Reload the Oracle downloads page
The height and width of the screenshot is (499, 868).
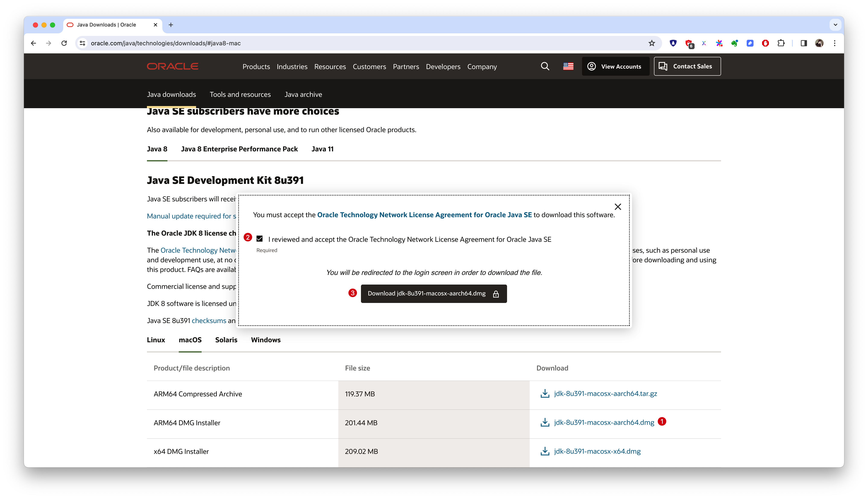point(64,43)
